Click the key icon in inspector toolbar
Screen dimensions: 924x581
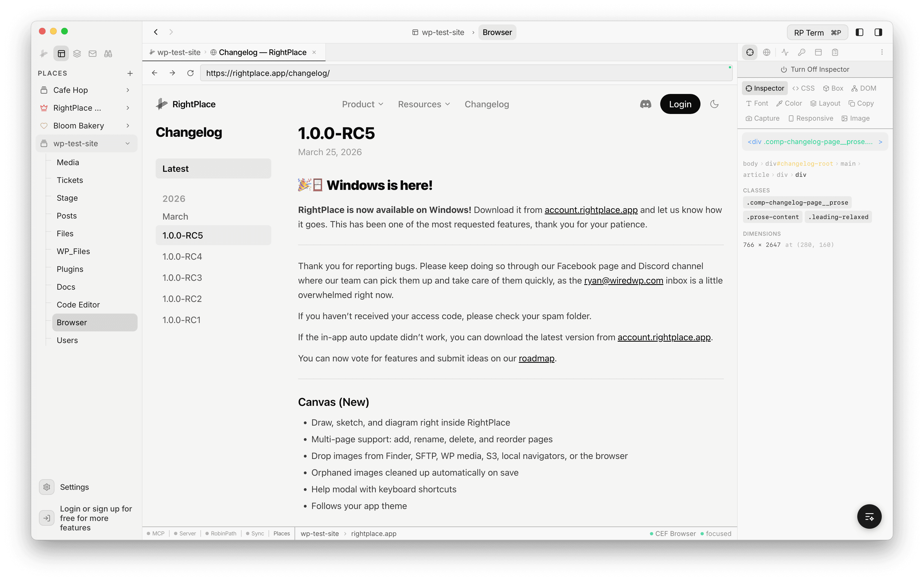[802, 52]
